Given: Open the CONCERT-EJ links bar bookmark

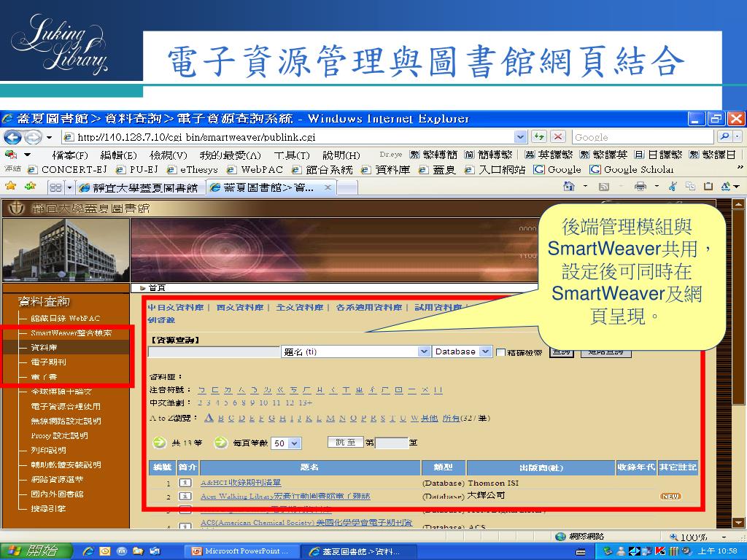Looking at the screenshot, I should pos(68,169).
